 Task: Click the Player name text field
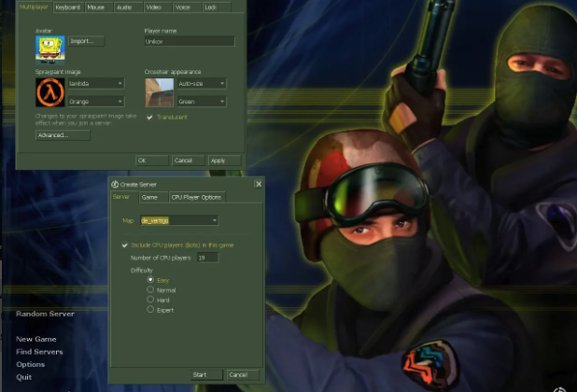click(x=189, y=41)
